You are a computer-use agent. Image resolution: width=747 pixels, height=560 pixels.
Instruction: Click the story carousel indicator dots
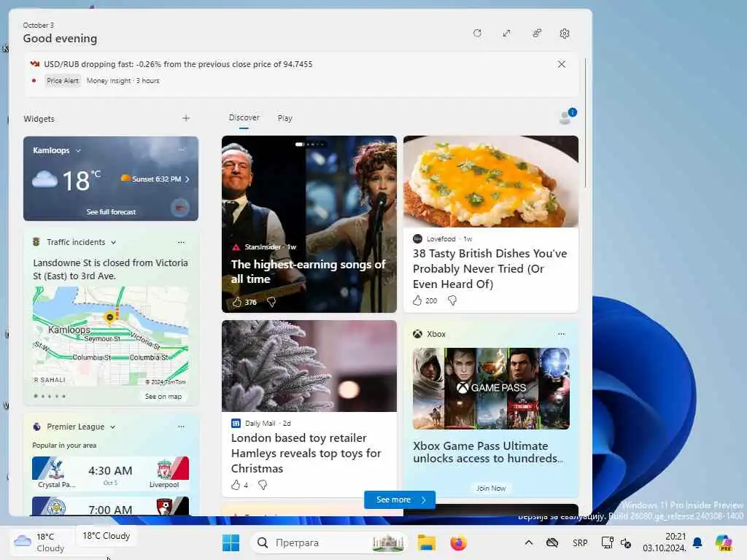309,144
